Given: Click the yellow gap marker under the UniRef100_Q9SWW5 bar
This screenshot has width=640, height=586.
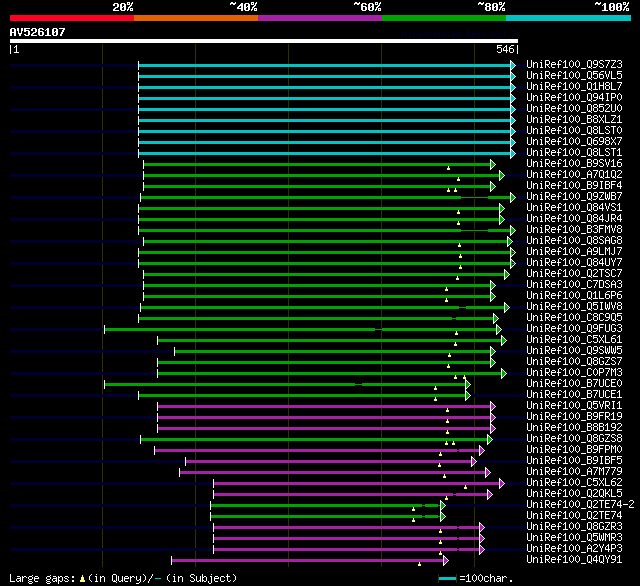Looking at the screenshot, I should coord(449,355).
